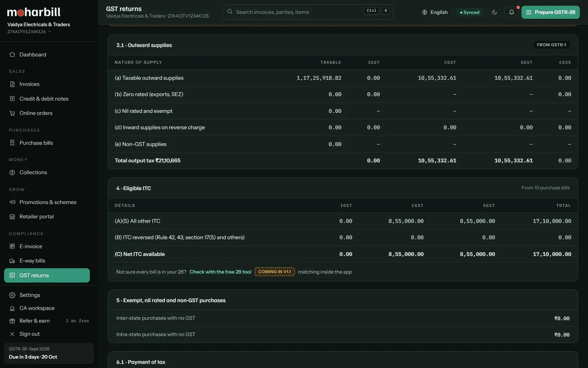Click the Refer & earn gift icon
Viewport: 588px width, 368px height.
click(x=12, y=321)
